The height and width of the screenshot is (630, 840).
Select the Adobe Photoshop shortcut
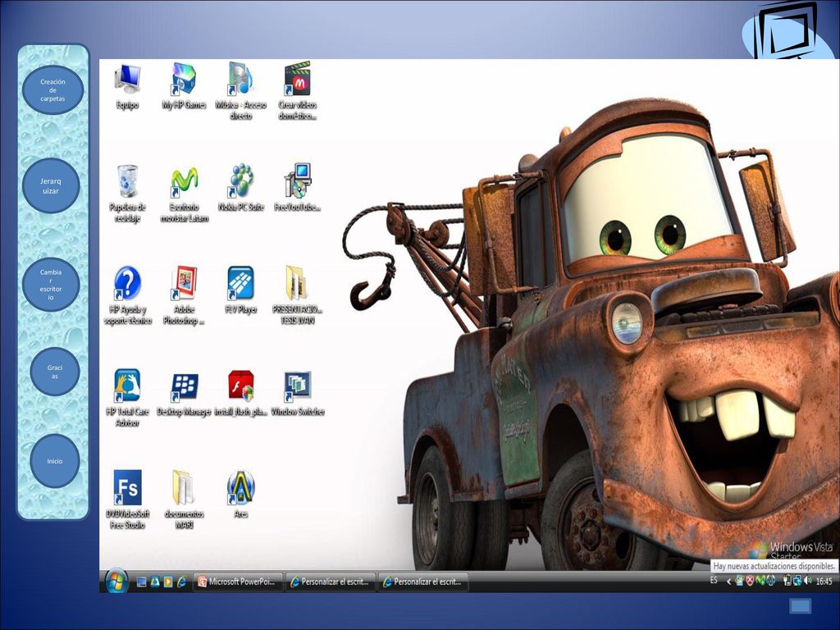point(184,295)
